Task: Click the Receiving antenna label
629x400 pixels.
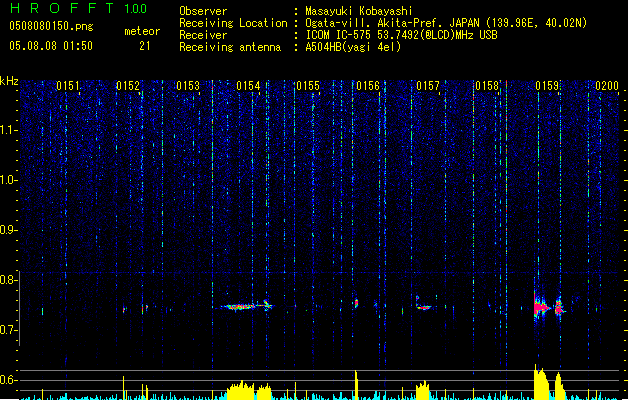Action: click(230, 47)
